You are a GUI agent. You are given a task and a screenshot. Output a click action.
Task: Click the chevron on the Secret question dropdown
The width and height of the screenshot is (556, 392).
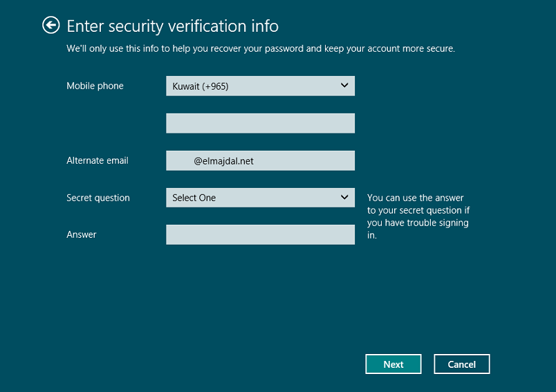pos(345,198)
